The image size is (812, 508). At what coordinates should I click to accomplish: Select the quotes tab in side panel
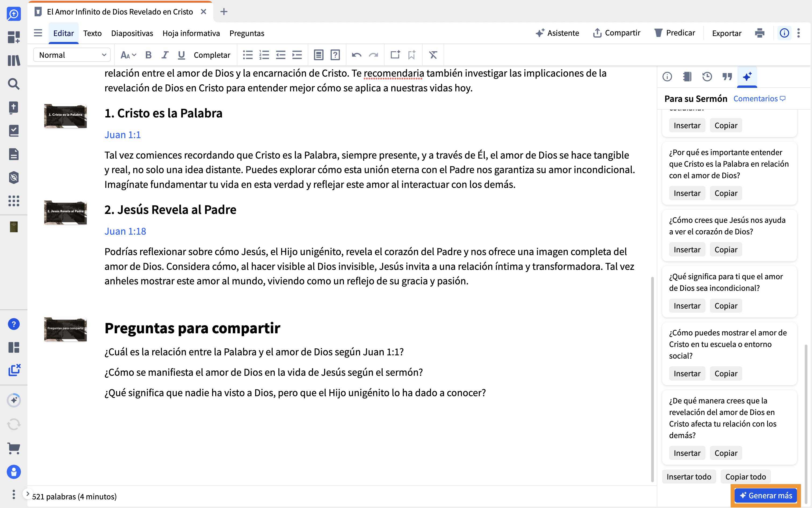pyautogui.click(x=727, y=77)
